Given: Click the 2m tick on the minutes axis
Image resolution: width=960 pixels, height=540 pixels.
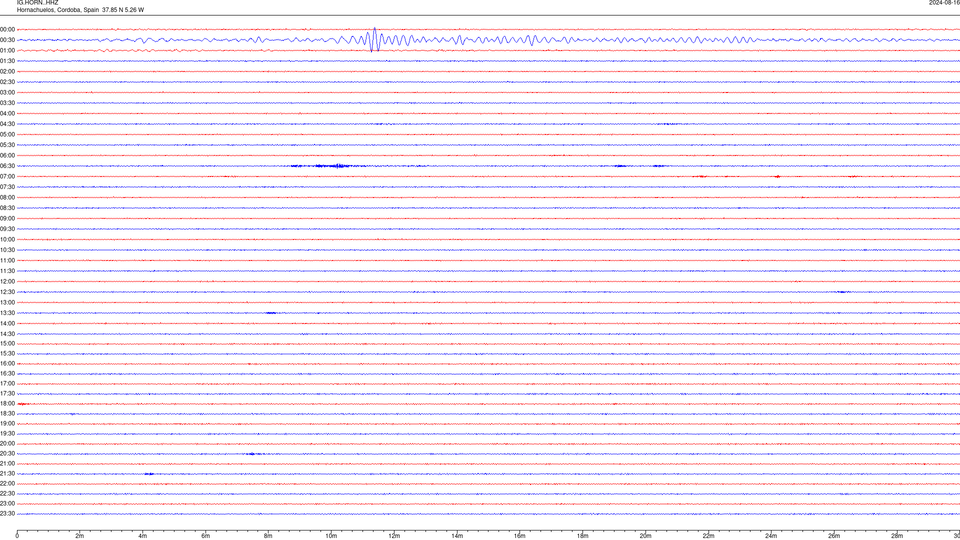Looking at the screenshot, I should (80, 536).
